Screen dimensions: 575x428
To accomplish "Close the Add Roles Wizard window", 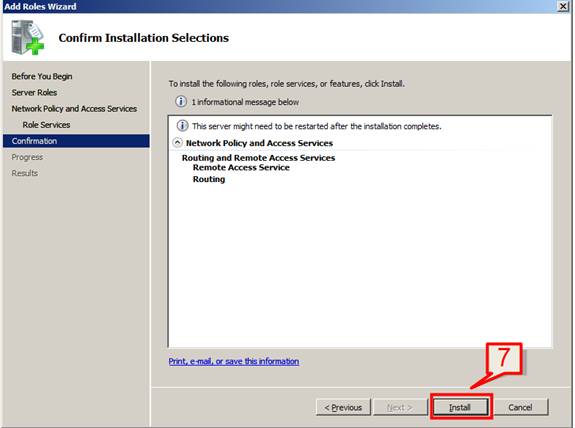I will [563, 6].
